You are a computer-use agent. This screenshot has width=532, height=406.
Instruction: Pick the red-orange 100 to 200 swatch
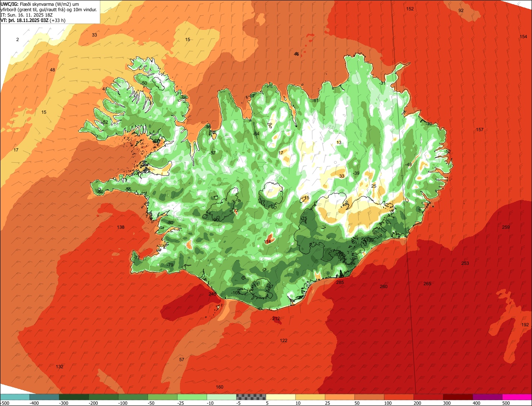click(x=399, y=397)
